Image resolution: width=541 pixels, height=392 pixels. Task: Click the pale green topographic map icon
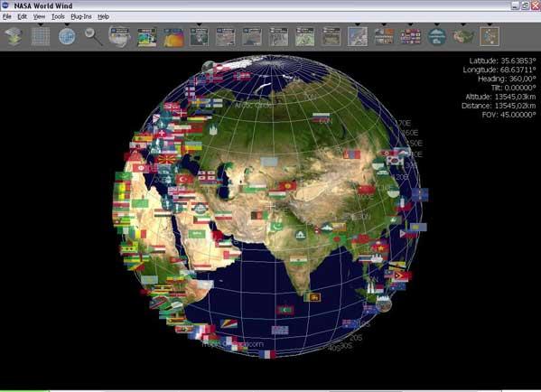click(305, 37)
